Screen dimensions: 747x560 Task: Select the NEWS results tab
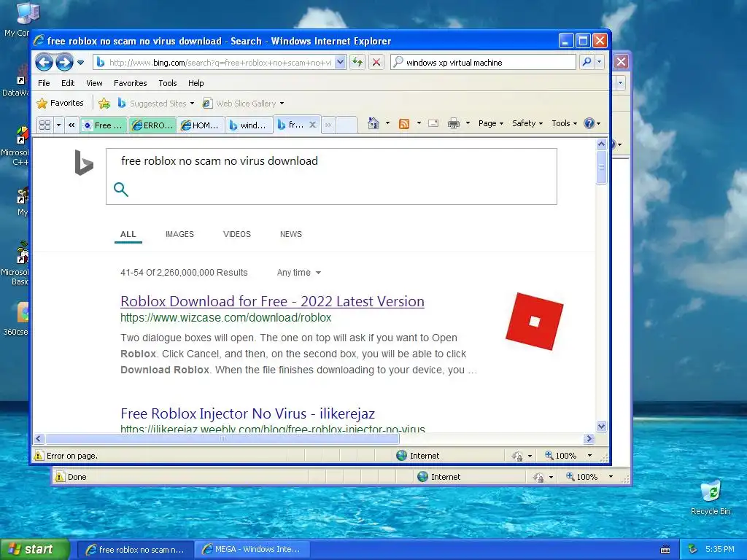[290, 234]
